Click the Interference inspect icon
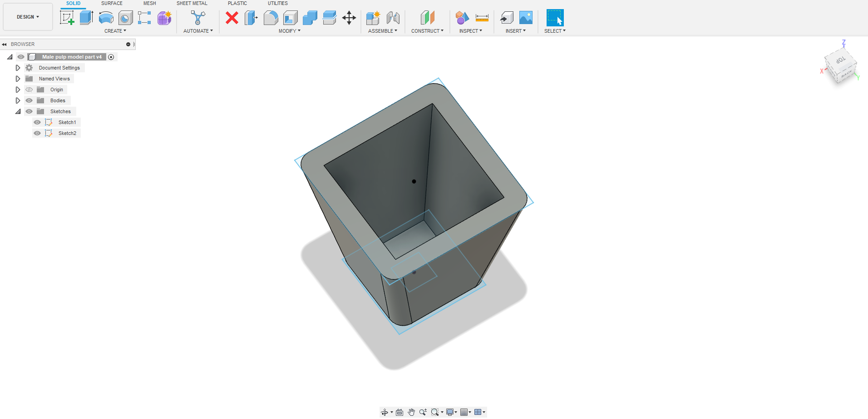 (x=462, y=18)
